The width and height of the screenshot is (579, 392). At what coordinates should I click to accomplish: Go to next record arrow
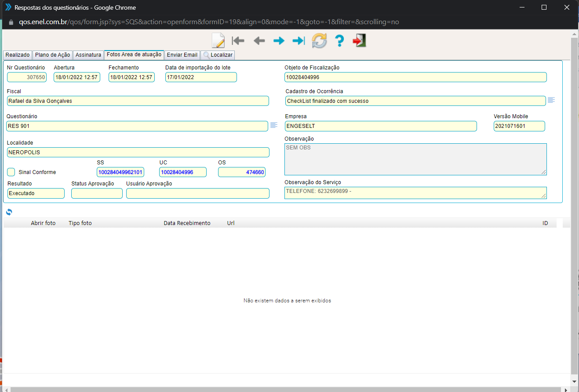point(279,41)
